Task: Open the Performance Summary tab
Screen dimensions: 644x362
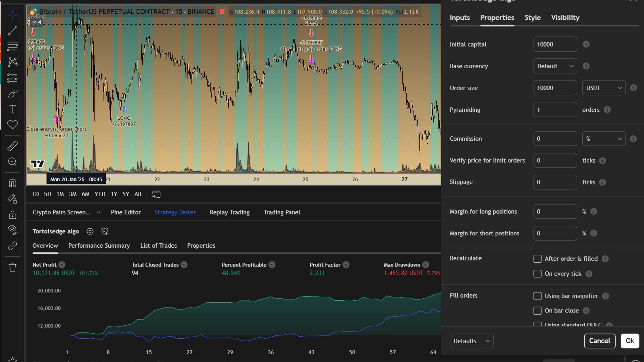Action: coord(99,246)
